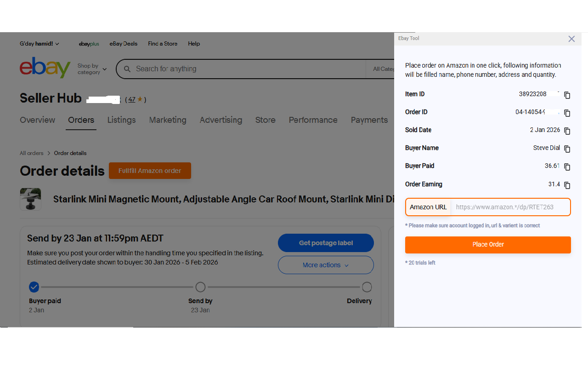Copy the Order Earning amount
The image size is (588, 368).
click(x=567, y=185)
